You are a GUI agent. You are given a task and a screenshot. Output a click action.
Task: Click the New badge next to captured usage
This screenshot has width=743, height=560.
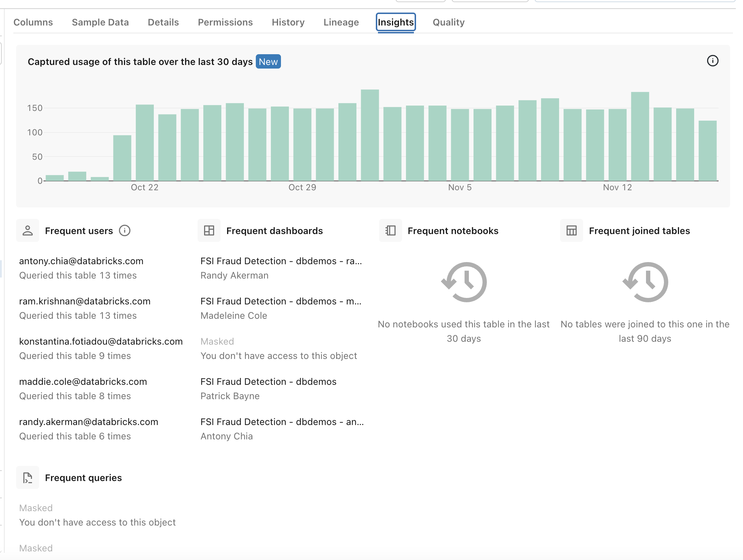pyautogui.click(x=267, y=61)
